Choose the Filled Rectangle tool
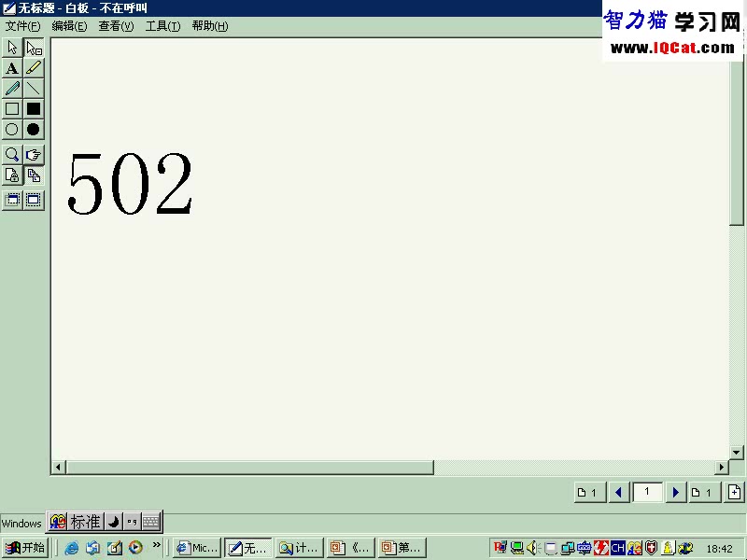This screenshot has width=747, height=560. 34,109
